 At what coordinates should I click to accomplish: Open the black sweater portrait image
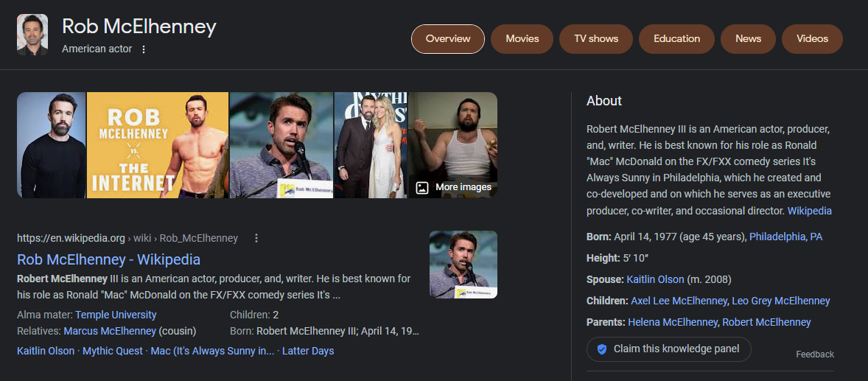click(x=52, y=145)
